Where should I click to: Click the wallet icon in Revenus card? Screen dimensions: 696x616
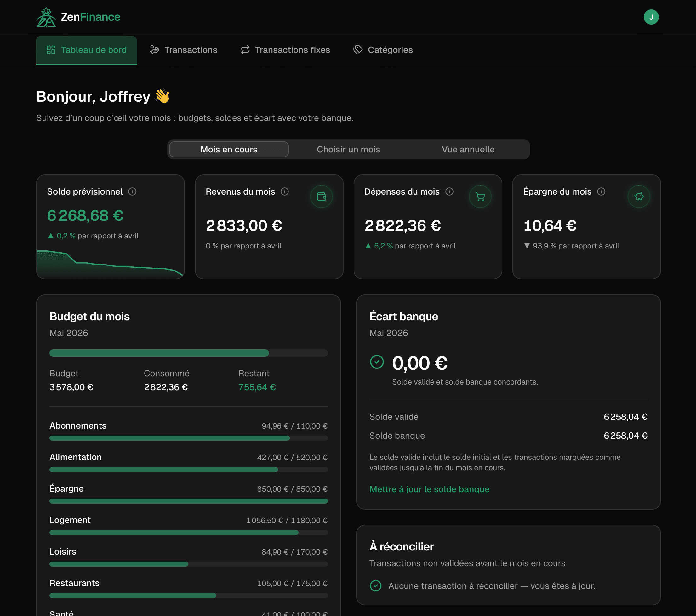point(322,197)
